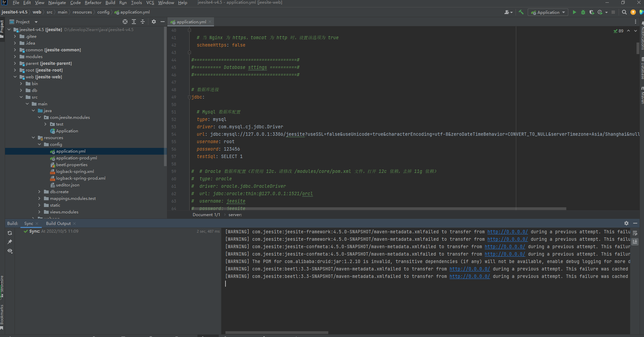Debug the Application with the bug icon

[583, 12]
